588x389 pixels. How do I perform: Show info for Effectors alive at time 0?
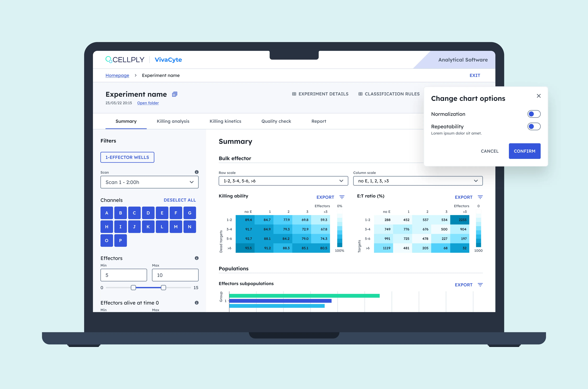click(x=197, y=303)
